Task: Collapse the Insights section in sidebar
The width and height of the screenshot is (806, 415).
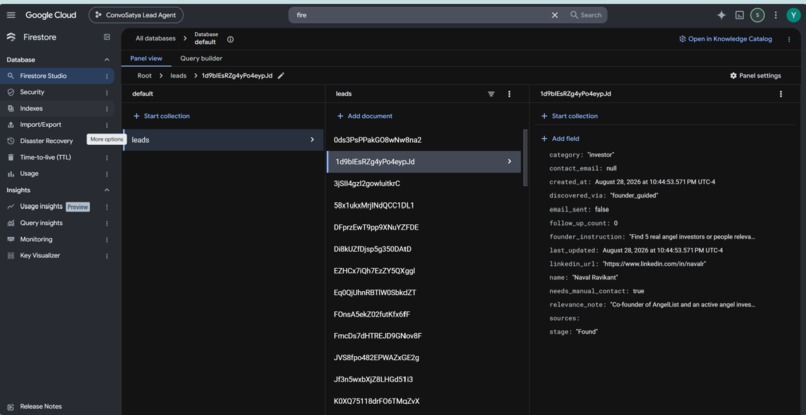Action: point(107,190)
